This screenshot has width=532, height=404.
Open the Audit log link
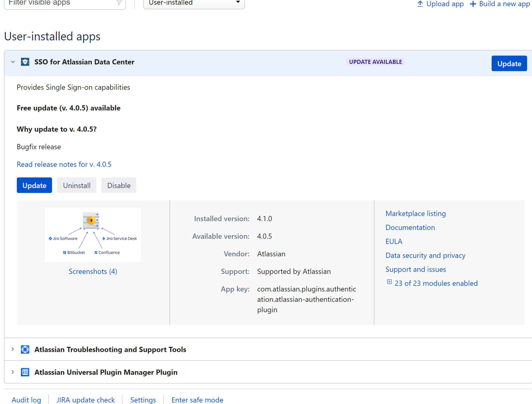pyautogui.click(x=26, y=400)
